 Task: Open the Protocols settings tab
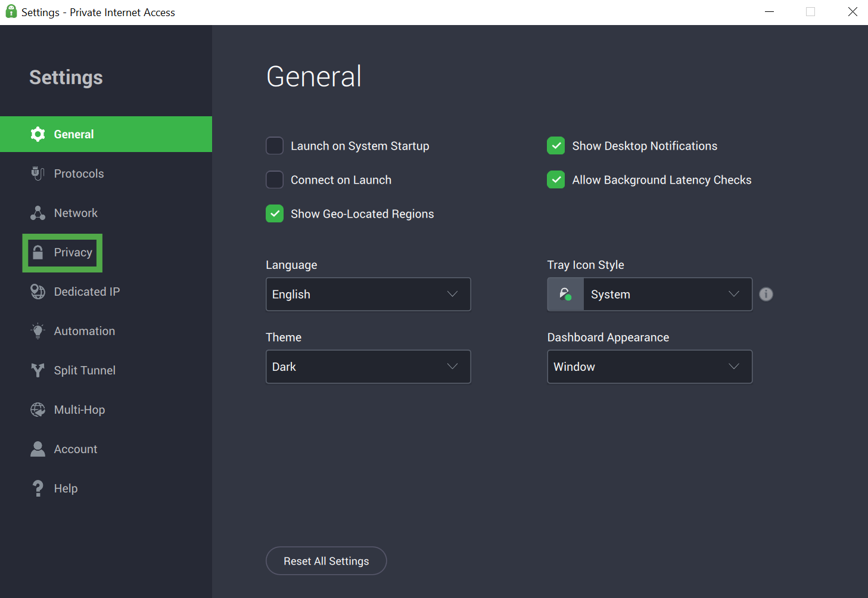pyautogui.click(x=106, y=173)
